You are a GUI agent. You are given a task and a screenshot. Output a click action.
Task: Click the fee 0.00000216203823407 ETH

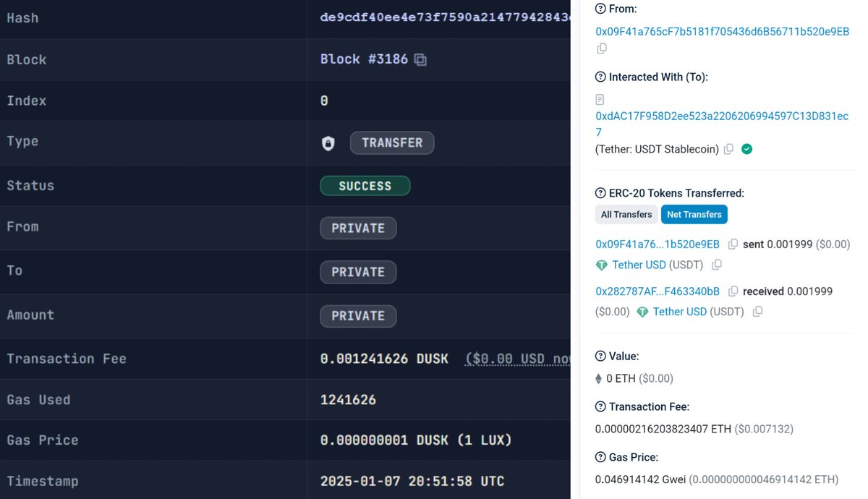coord(663,429)
